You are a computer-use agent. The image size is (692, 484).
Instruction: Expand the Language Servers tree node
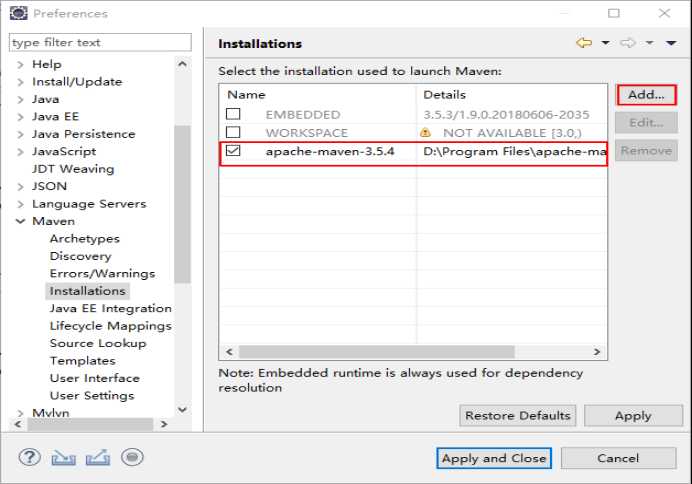20,204
